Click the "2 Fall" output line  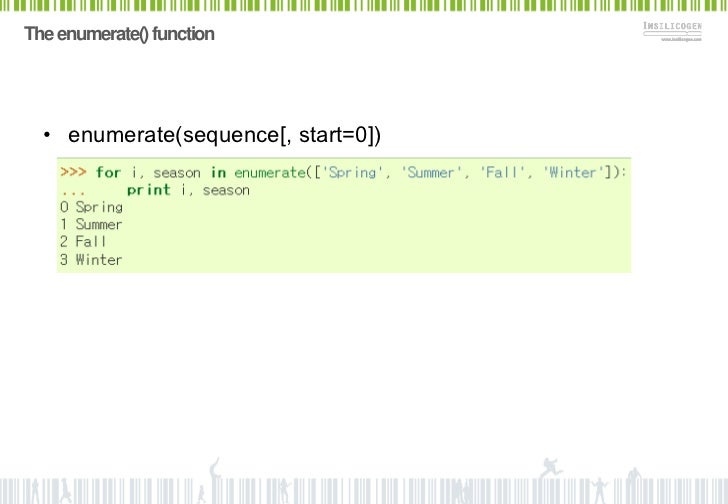coord(83,242)
